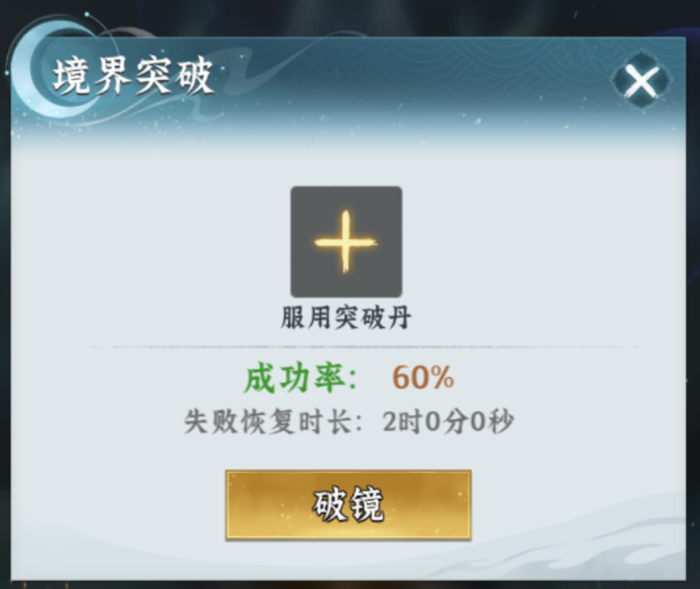Click the 失败恢复时长 label text
This screenshot has width=700, height=589.
273,421
